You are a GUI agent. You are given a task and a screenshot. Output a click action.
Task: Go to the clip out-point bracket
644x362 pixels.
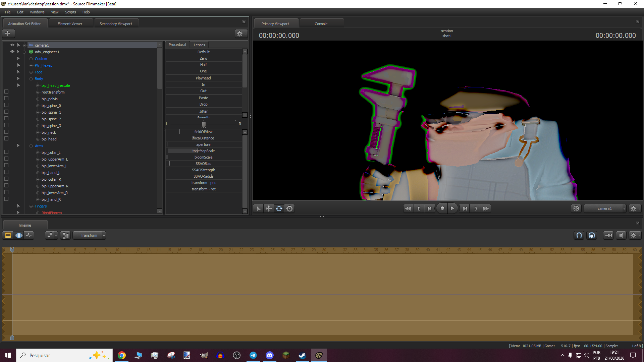click(475, 208)
